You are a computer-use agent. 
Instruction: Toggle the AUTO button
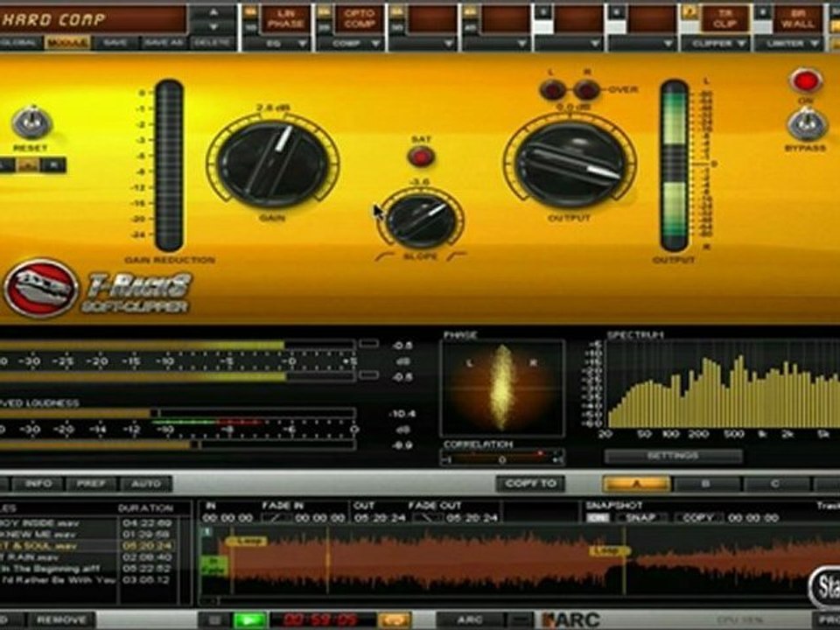click(x=146, y=484)
